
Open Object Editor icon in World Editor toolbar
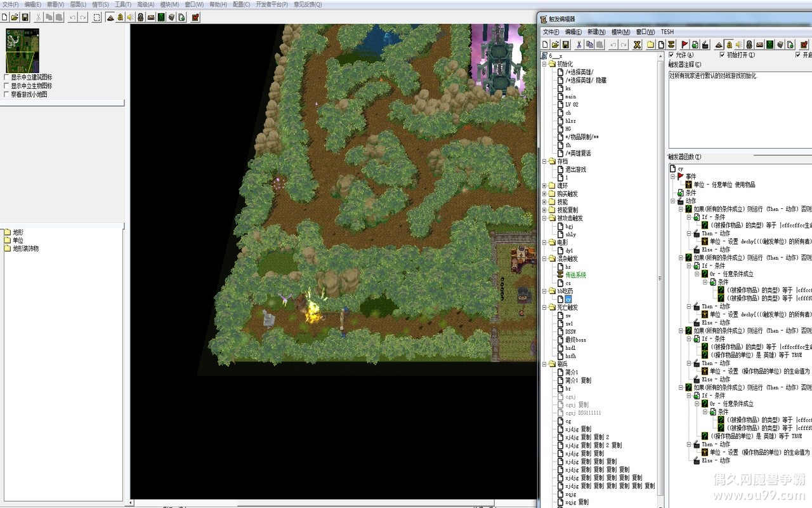pos(140,17)
